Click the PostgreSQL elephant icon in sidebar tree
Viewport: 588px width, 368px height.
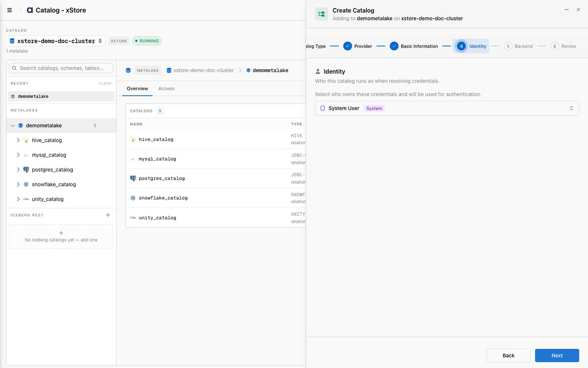click(26, 170)
